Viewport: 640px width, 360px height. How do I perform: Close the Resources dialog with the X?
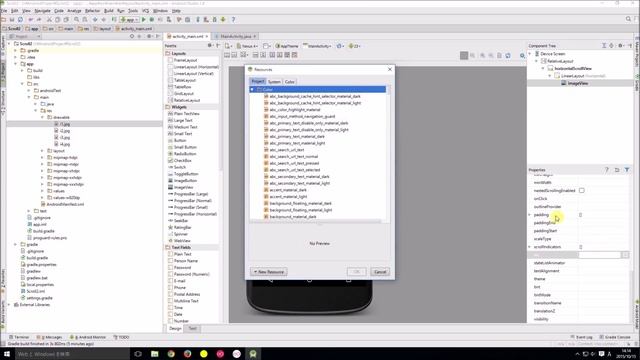click(x=389, y=69)
